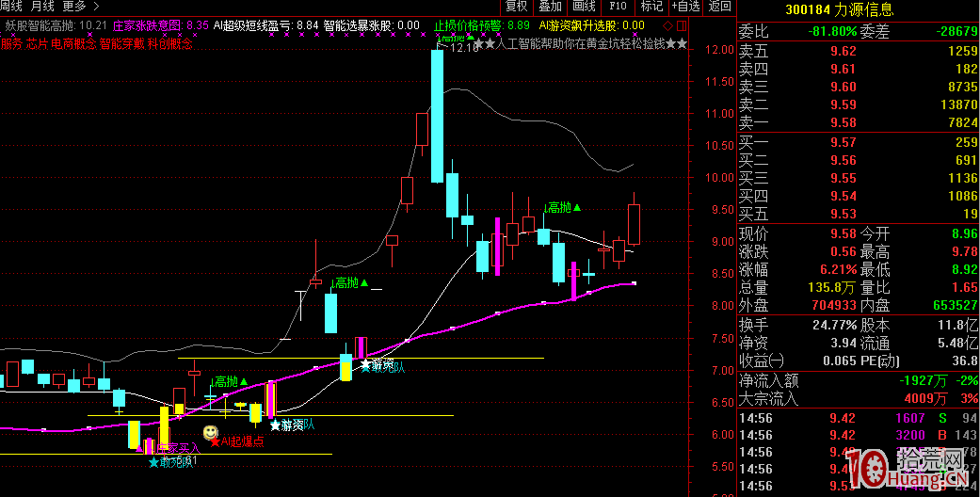This screenshot has height=497, width=980.
Task: Click the smiley face marker on the chart
Action: (x=211, y=433)
